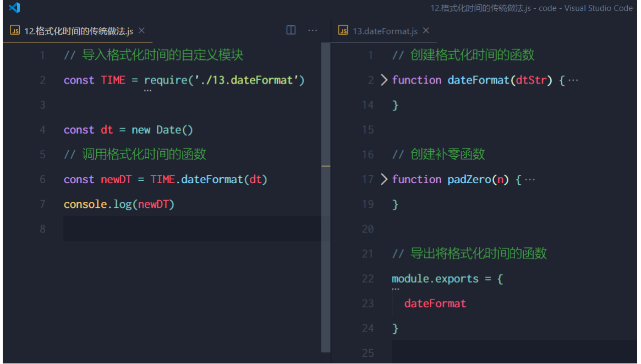Click TIME.dateFormat(dt) call on line 6
The height and width of the screenshot is (364, 641).
point(209,179)
